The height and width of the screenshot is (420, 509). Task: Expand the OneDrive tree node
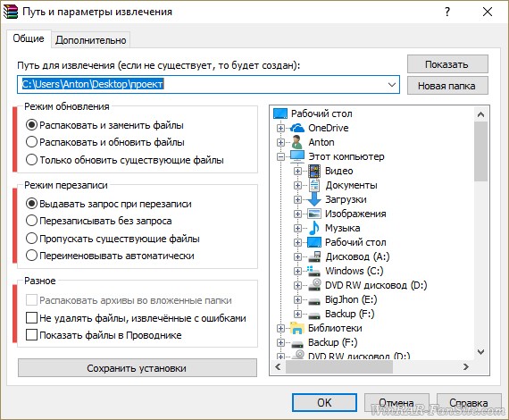[x=280, y=129]
